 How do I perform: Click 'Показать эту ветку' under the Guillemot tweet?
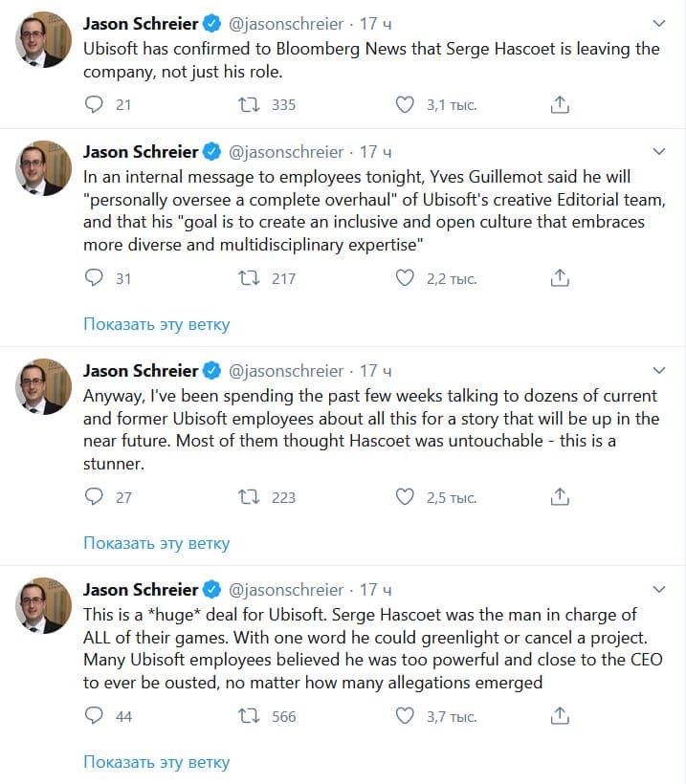(x=156, y=324)
